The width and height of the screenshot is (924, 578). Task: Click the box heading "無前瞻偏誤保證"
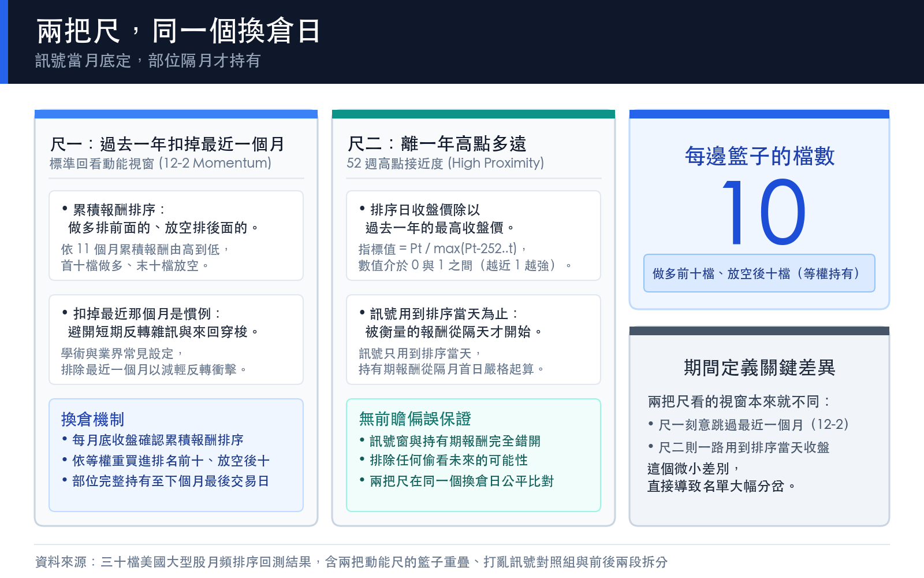point(415,419)
